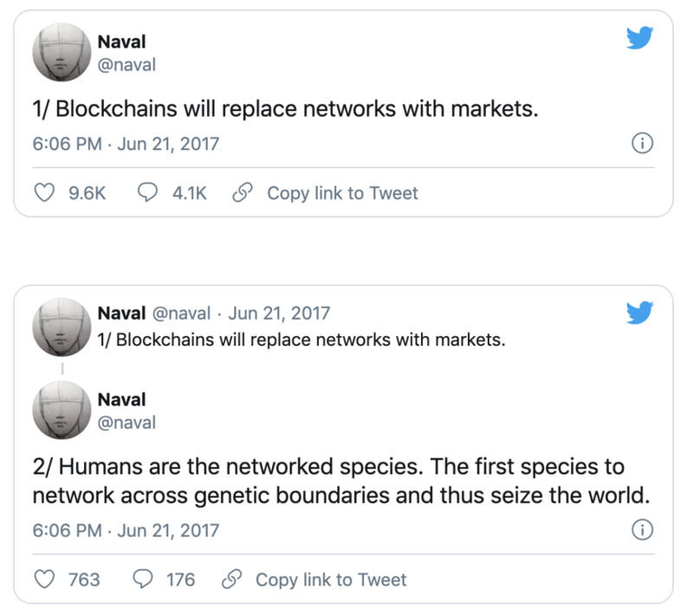The width and height of the screenshot is (693, 616).
Task: Open Naval's avatar on quoted parent tweet
Action: (62, 326)
